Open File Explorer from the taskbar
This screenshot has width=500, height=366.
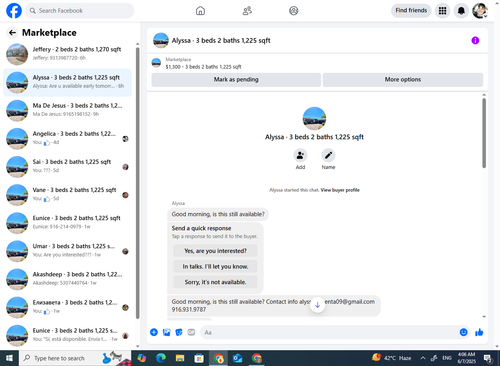tap(180, 358)
